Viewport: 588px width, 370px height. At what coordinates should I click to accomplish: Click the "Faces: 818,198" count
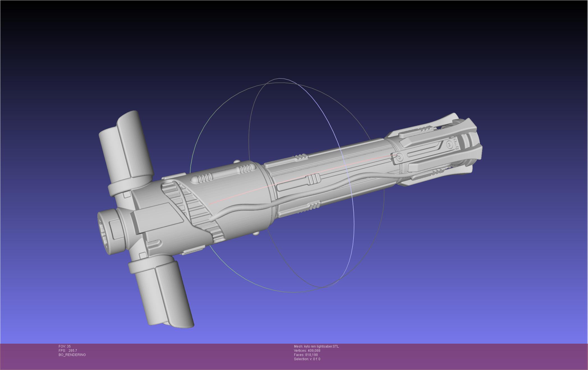(306, 355)
